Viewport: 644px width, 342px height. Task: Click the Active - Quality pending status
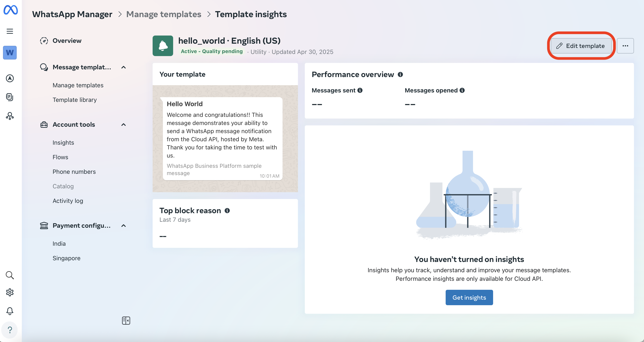[x=212, y=51]
